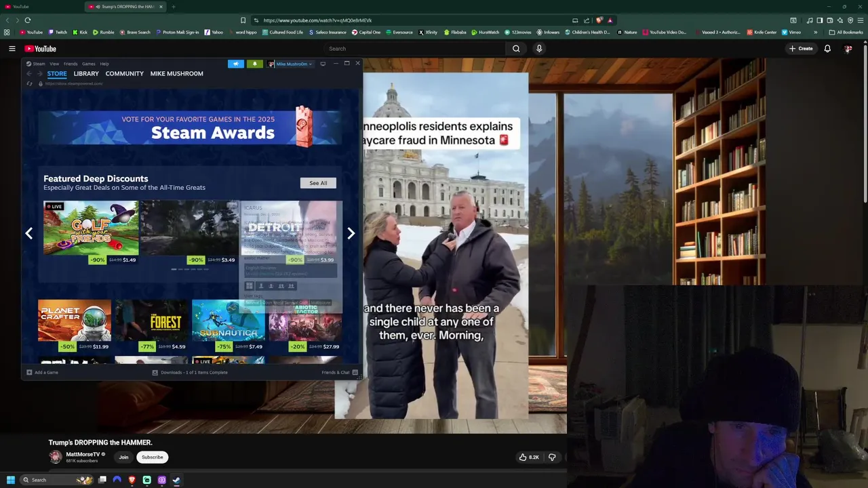Click the MattMorseTV channel avatar

[56, 457]
